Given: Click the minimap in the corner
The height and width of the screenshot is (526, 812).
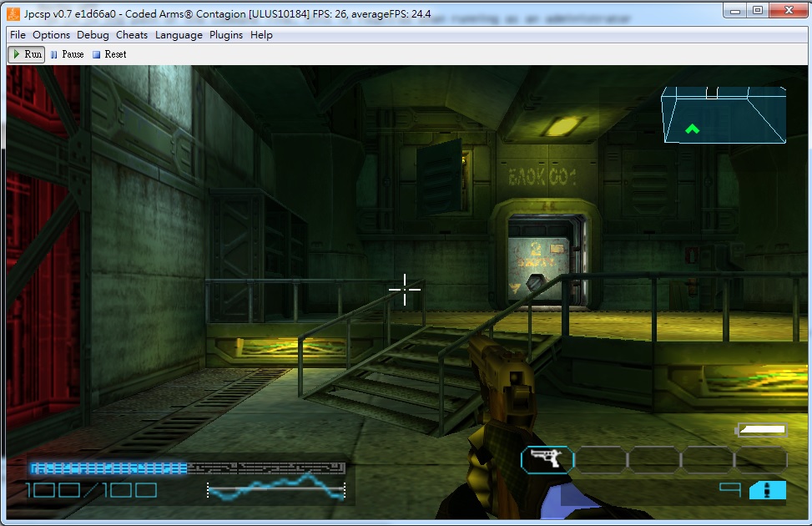Looking at the screenshot, I should click(724, 114).
